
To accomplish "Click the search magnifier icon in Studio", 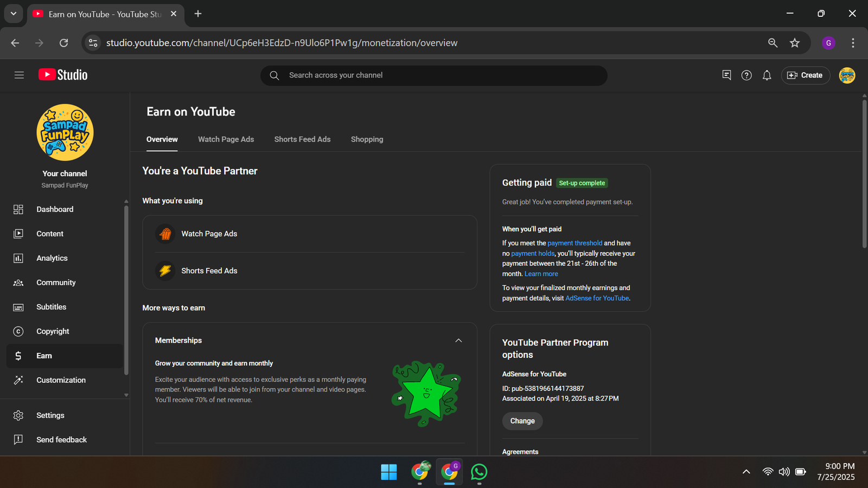I will (275, 75).
